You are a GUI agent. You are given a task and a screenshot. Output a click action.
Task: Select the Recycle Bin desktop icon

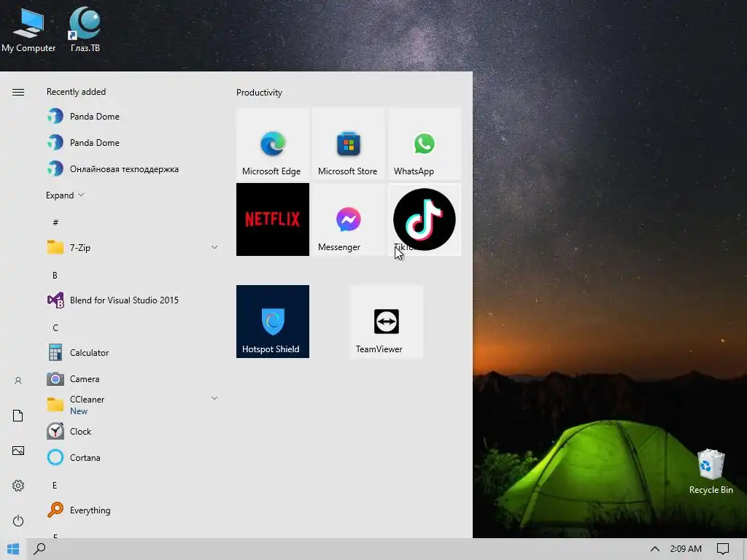[x=711, y=472]
